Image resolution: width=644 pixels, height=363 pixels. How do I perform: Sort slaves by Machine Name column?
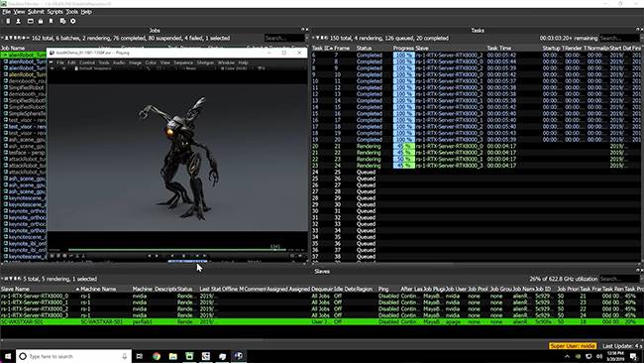point(98,289)
